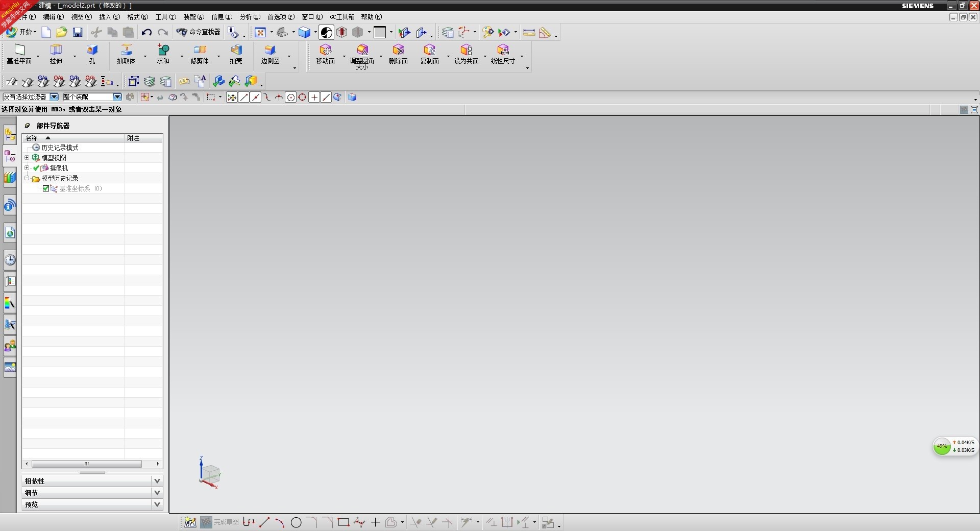
Task: Click the 附注 column header
Action: [144, 138]
